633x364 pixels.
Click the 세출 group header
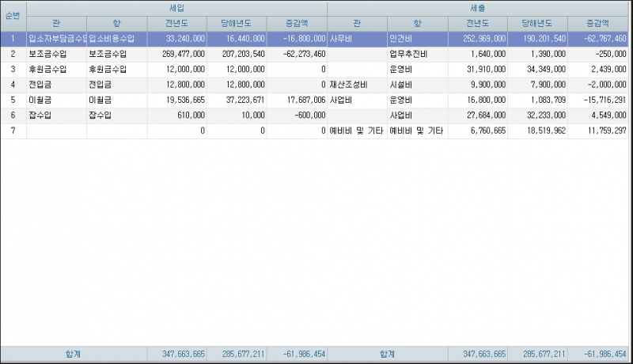pos(478,8)
